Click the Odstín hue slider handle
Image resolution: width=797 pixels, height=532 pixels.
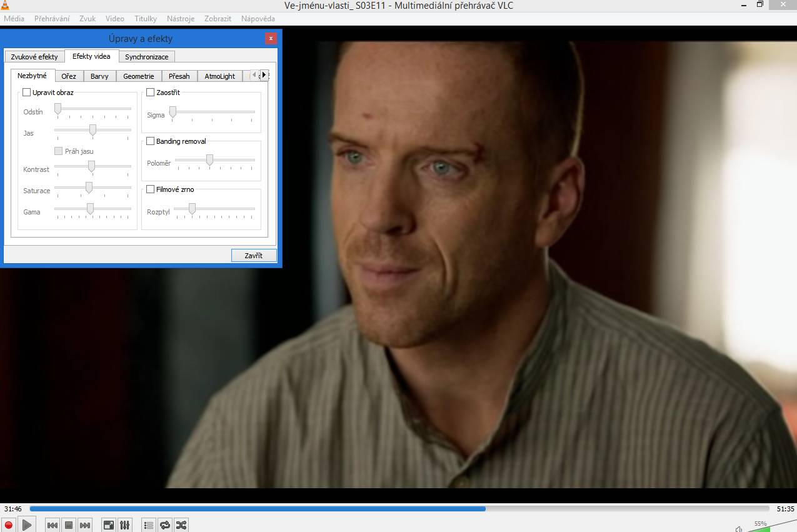point(58,109)
